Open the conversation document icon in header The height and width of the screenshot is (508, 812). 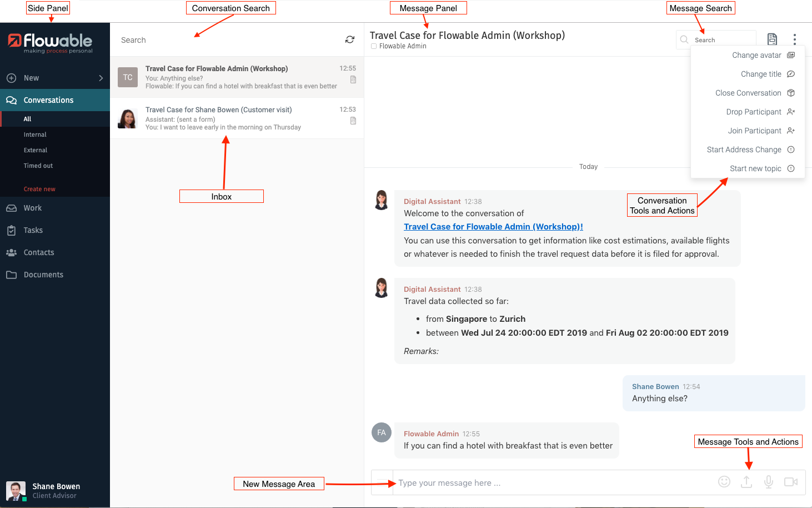coord(772,39)
